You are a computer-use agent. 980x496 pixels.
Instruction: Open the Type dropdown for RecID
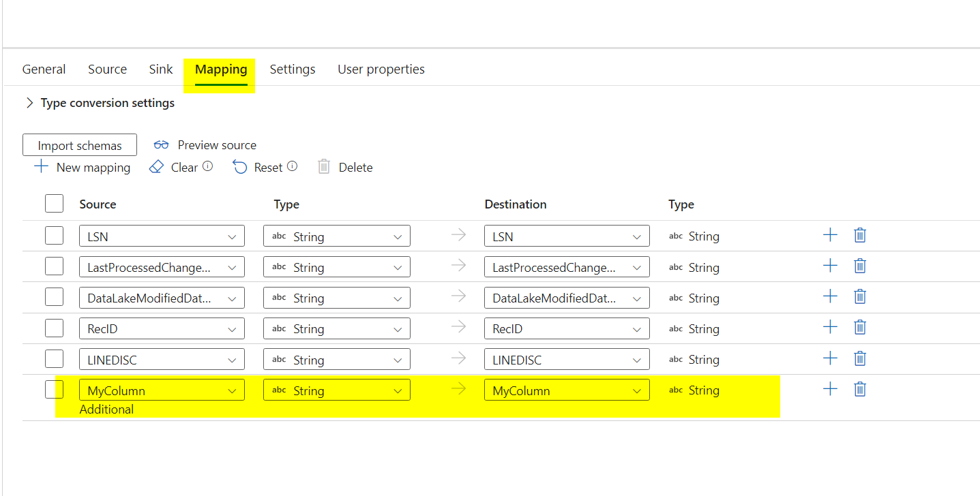pos(336,328)
